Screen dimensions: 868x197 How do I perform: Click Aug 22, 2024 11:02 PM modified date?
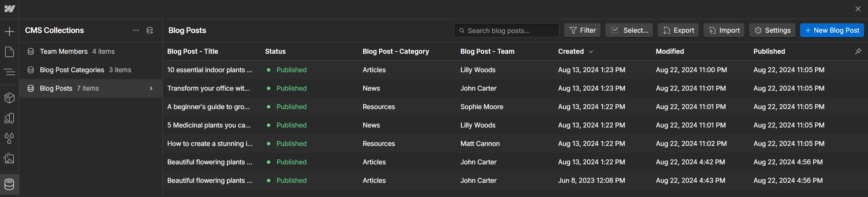[x=691, y=144]
